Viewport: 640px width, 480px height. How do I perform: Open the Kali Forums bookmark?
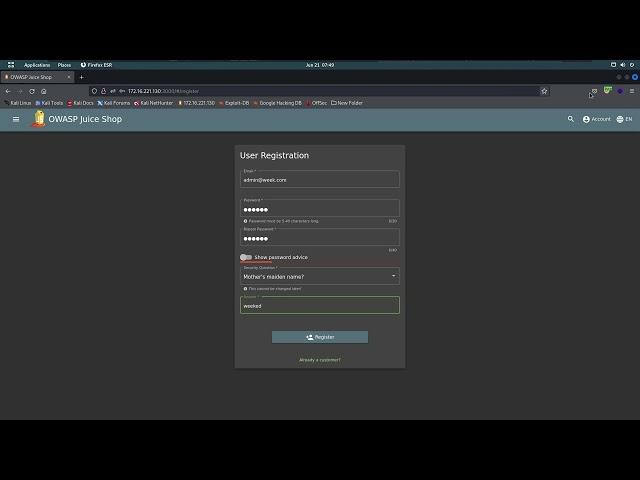[x=113, y=103]
